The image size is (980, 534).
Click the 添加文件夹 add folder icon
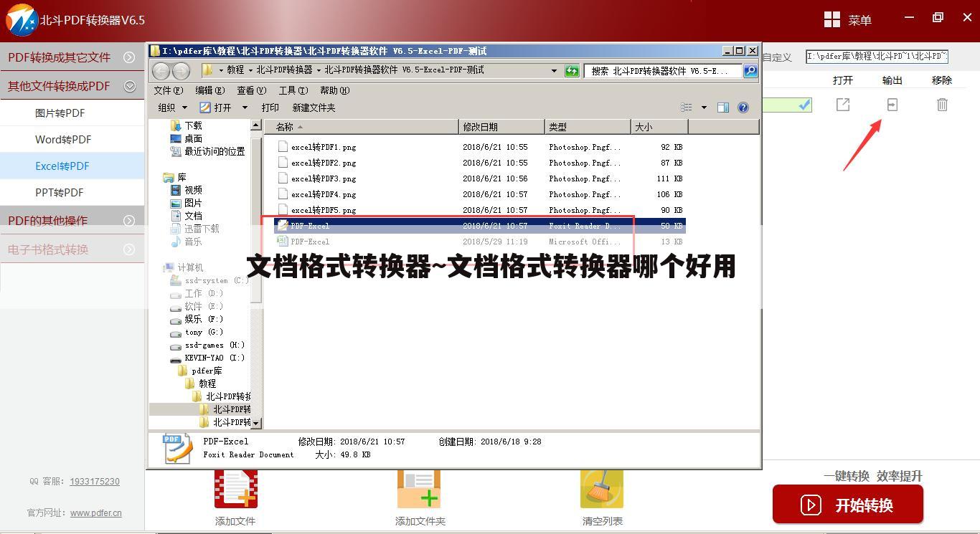[419, 488]
